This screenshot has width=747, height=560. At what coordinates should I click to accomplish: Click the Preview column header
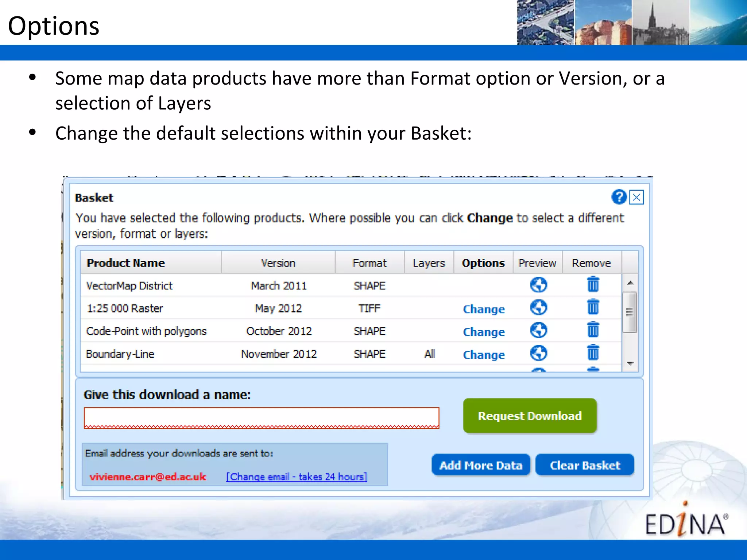(x=538, y=263)
